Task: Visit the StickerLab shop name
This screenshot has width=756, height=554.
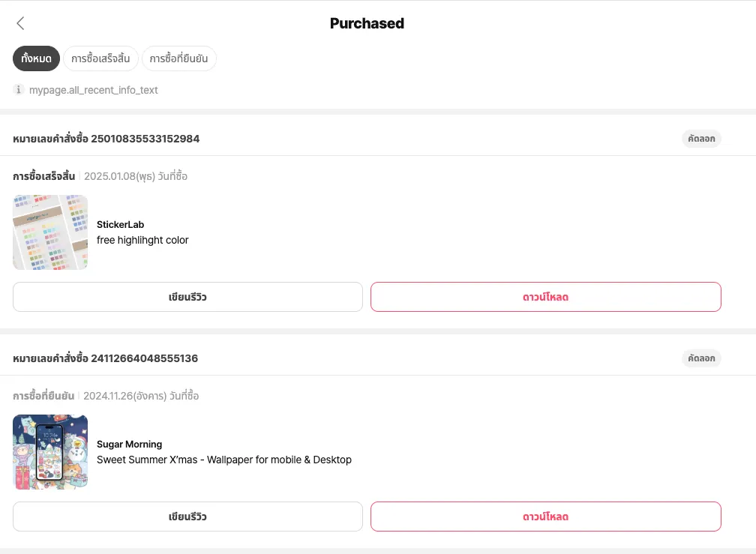Action: coord(120,224)
